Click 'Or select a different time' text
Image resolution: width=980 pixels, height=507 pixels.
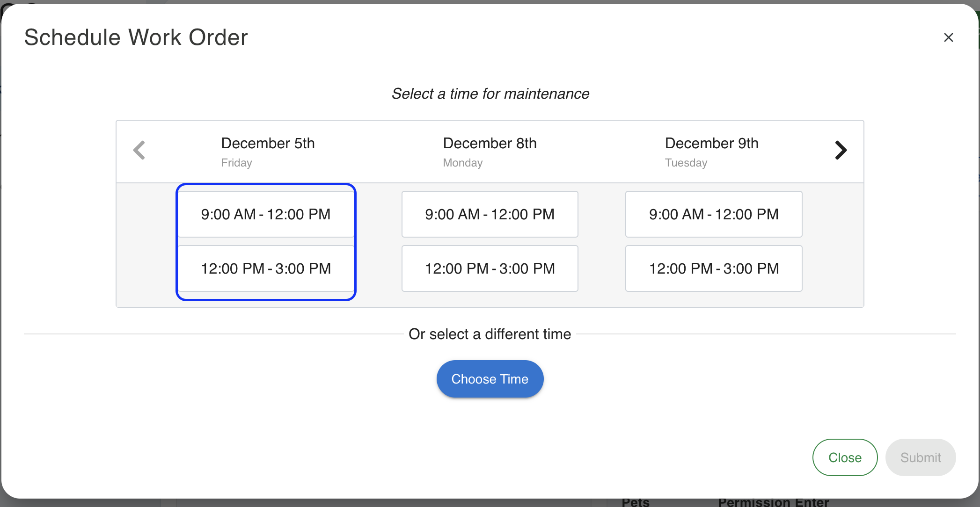click(x=490, y=334)
